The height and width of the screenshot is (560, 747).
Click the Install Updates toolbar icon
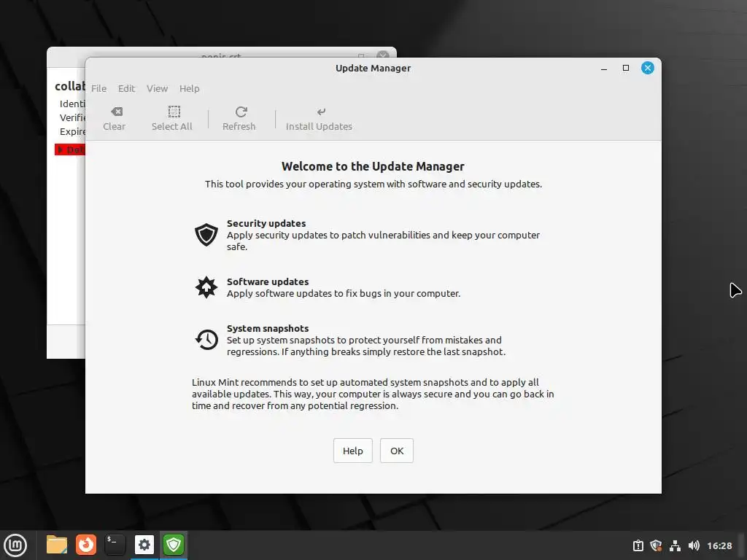pos(321,112)
